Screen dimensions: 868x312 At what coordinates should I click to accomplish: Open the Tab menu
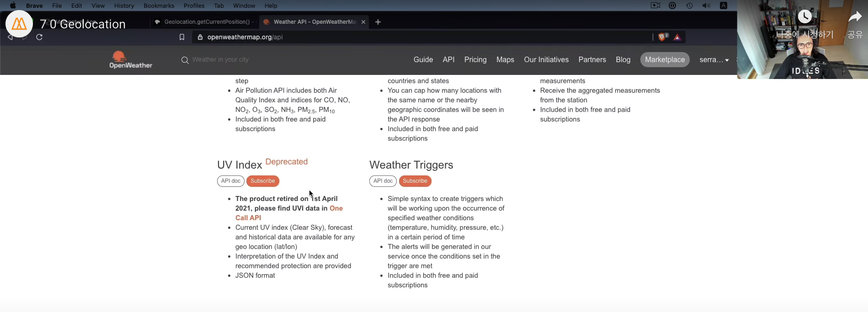(219, 5)
